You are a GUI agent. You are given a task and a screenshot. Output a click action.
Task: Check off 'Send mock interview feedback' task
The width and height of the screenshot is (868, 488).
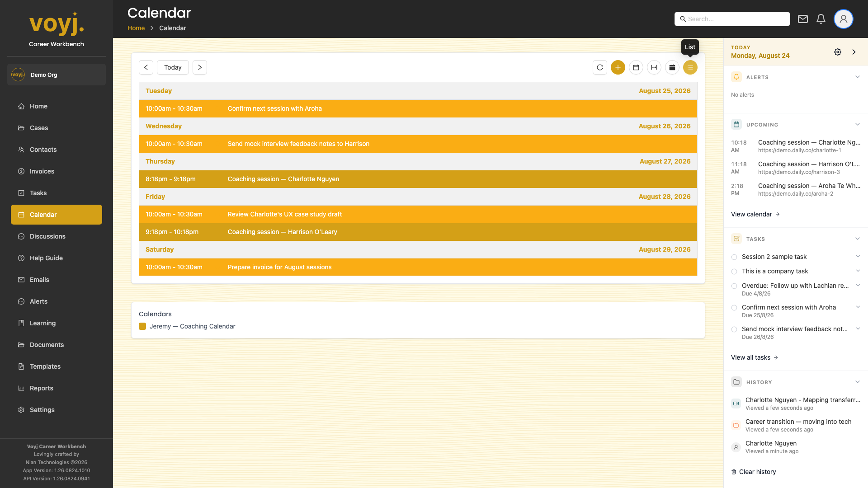(734, 329)
